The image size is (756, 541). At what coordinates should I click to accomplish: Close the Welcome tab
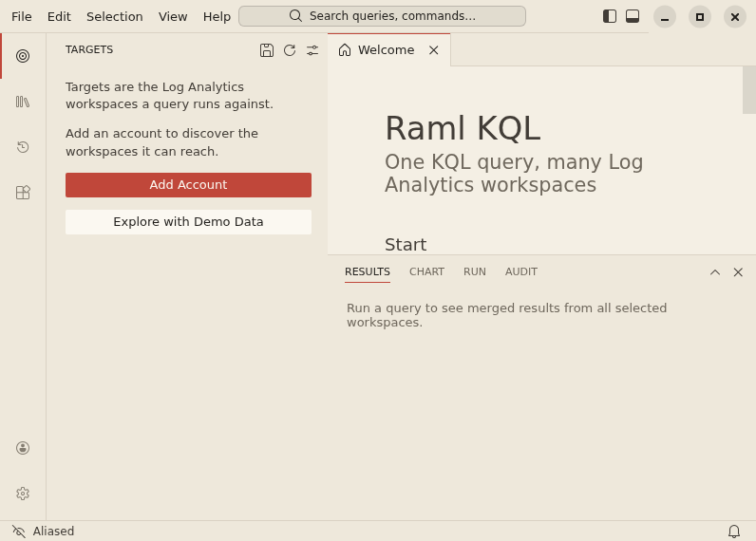[x=433, y=50]
